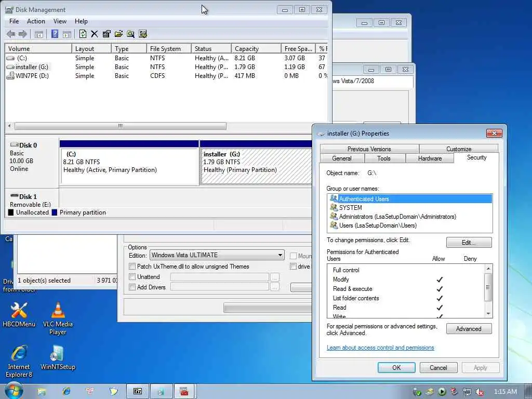The image size is (532, 399).
Task: Switch to the 7z taskbar button
Action: [138, 392]
